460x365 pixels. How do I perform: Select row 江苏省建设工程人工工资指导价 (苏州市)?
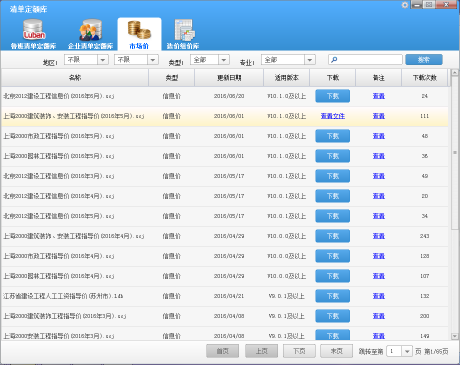coord(225,296)
